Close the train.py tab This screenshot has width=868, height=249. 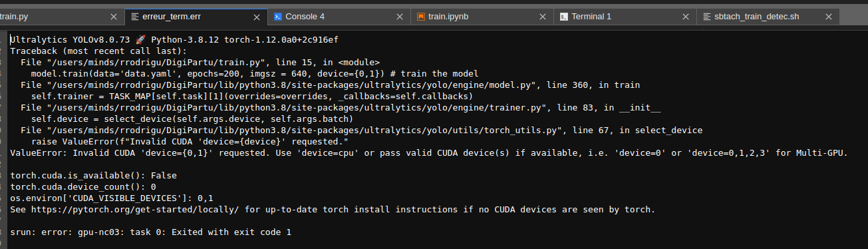coord(113,16)
